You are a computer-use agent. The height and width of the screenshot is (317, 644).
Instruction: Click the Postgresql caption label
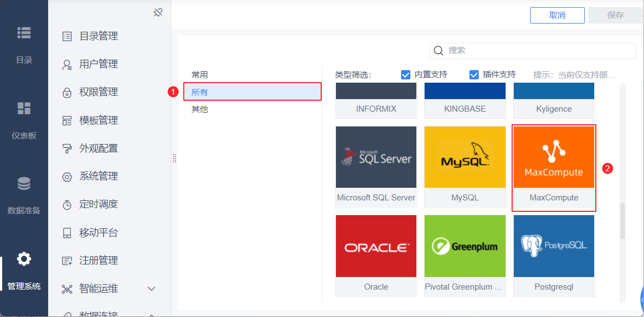(554, 286)
